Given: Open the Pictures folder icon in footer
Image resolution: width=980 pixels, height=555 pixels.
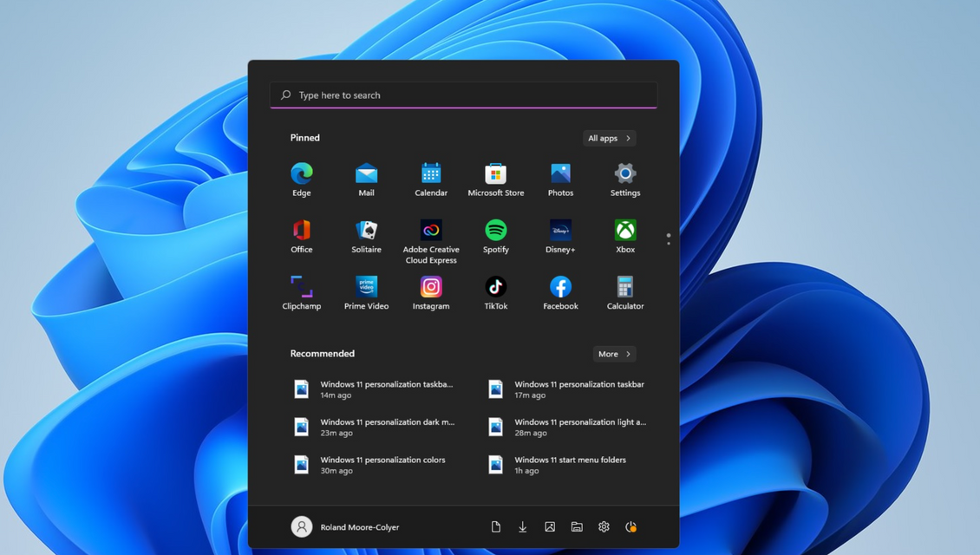Looking at the screenshot, I should [x=549, y=527].
